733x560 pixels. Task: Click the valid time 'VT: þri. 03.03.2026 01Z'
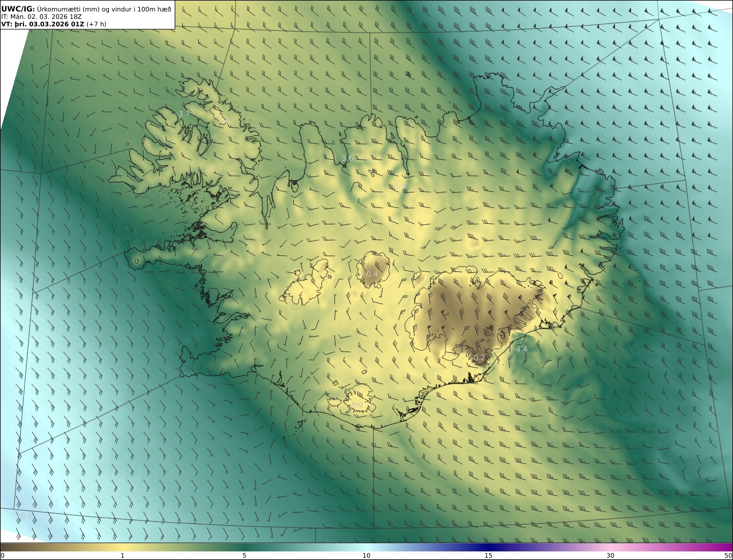43,24
